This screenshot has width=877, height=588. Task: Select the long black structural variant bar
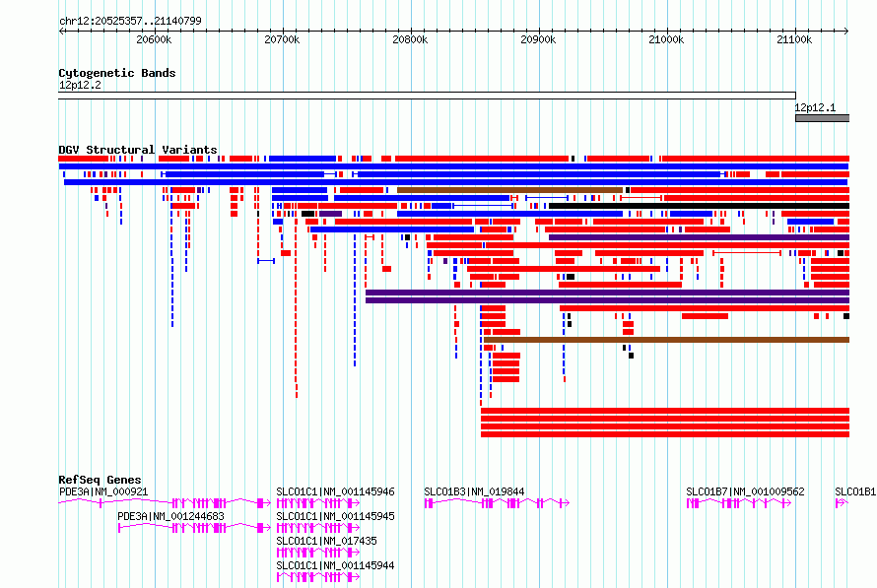point(700,206)
